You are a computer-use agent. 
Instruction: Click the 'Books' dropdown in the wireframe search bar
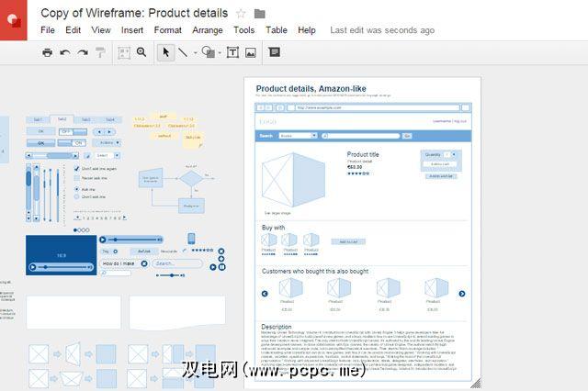(x=298, y=136)
